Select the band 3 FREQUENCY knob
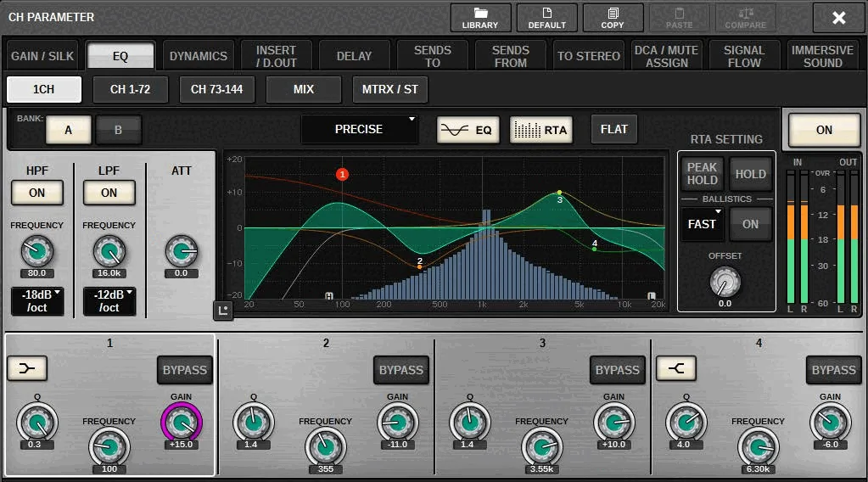868x482 pixels. click(542, 448)
